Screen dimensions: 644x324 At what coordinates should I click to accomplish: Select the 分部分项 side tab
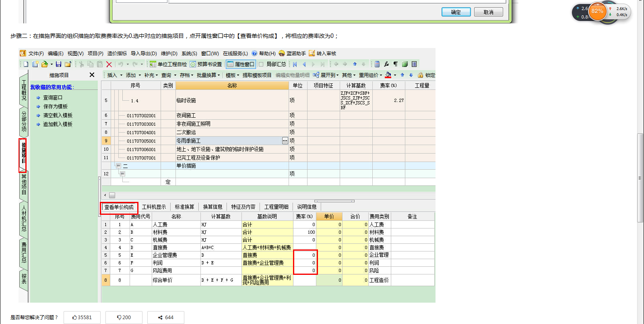[x=24, y=121]
